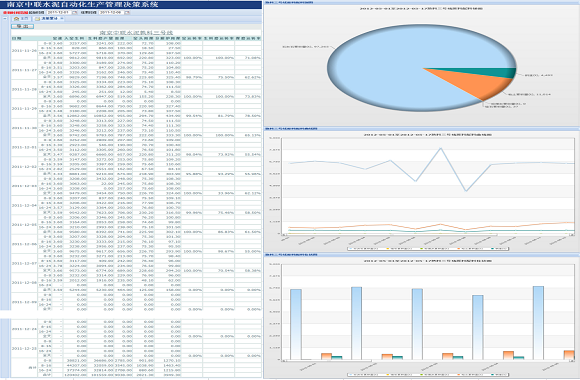This screenshot has width=580, height=380.
Task: Toggle the orange series in line chart legend
Action: [x=471, y=249]
